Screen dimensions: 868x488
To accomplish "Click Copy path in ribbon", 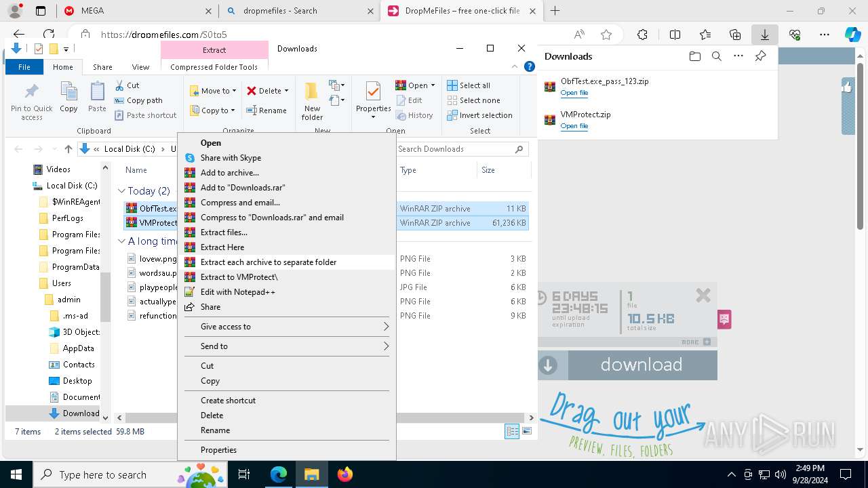I will pos(138,100).
